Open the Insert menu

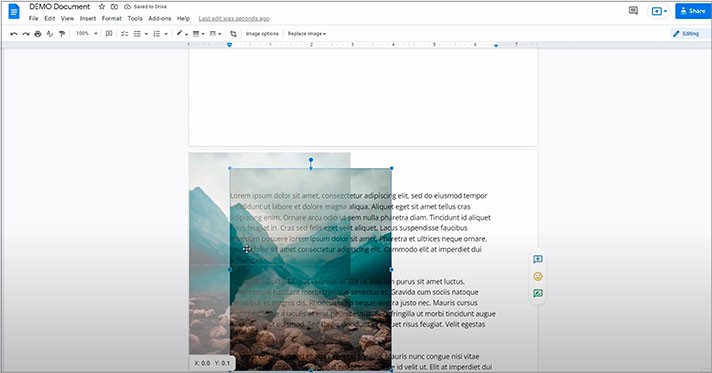coord(88,19)
